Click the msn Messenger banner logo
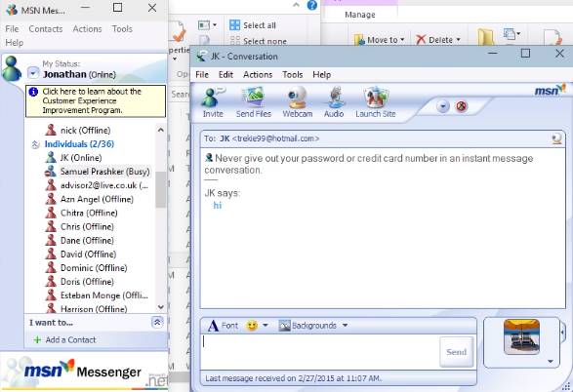Viewport: 573px width, 392px height. [x=83, y=371]
